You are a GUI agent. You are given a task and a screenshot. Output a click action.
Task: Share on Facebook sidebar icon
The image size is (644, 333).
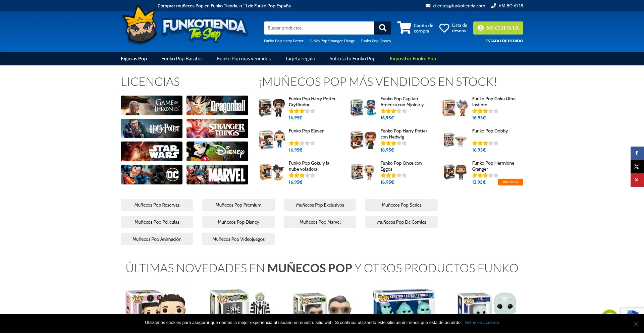tap(637, 153)
